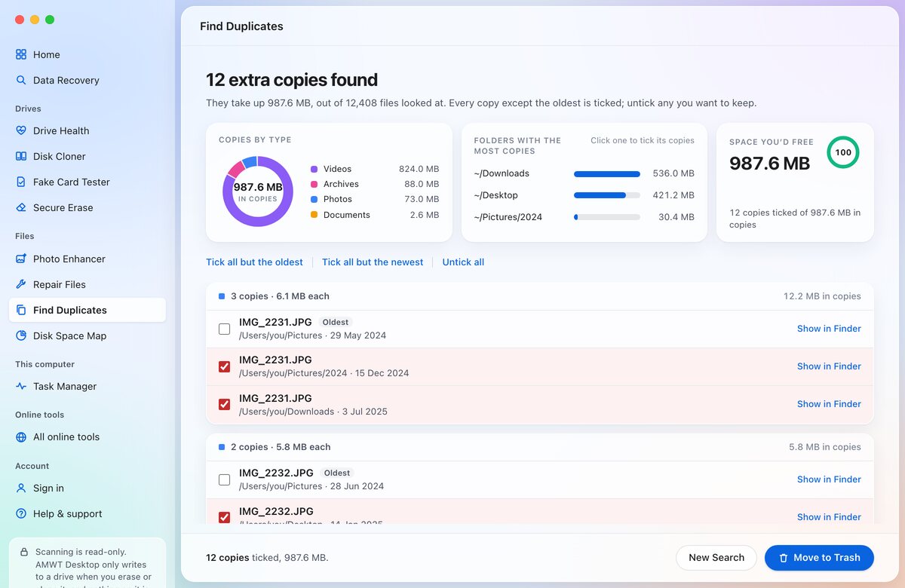Open Task Manager item
The height and width of the screenshot is (588, 905).
(x=87, y=386)
